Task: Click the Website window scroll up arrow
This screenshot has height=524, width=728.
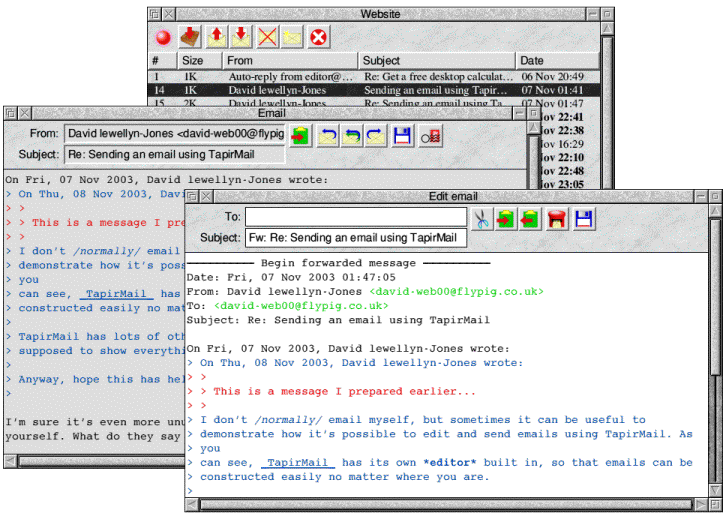Action: coord(607,29)
